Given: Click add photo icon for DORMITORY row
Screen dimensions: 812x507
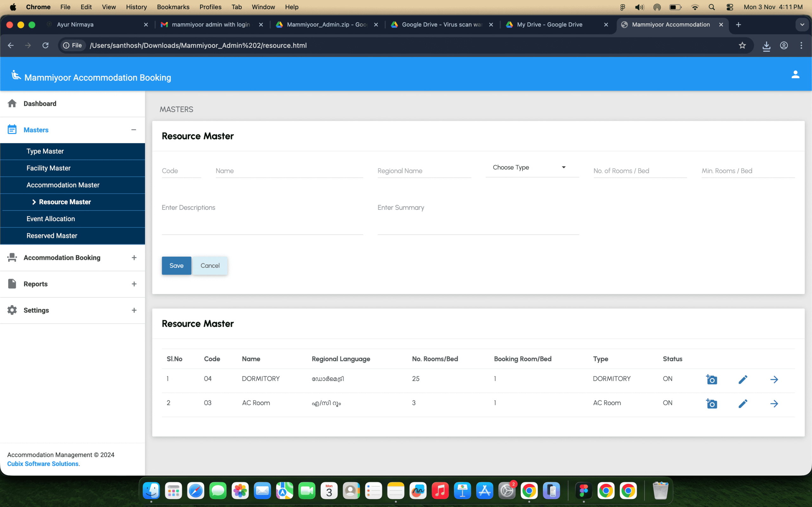Looking at the screenshot, I should point(711,379).
